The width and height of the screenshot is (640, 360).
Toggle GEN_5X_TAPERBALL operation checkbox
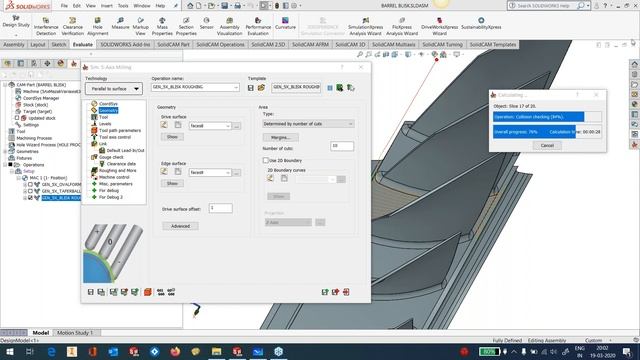(x=30, y=191)
